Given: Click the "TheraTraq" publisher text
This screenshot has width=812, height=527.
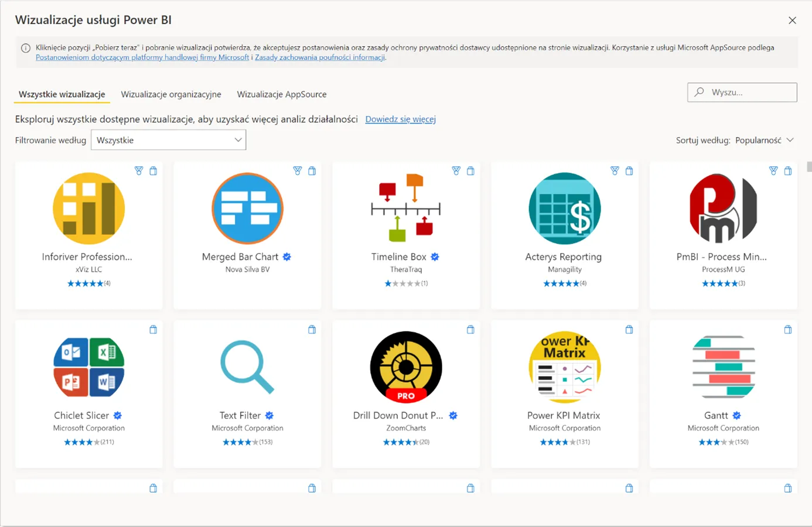Looking at the screenshot, I should (x=406, y=269).
